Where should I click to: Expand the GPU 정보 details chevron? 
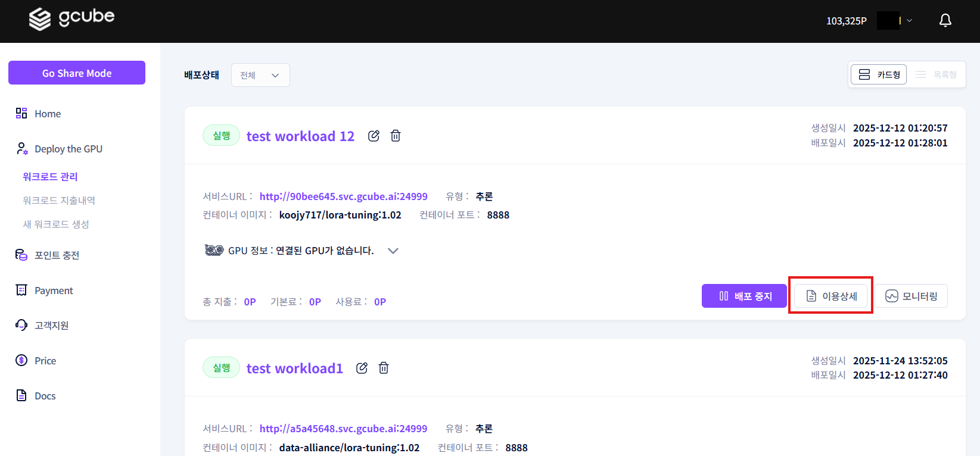393,251
